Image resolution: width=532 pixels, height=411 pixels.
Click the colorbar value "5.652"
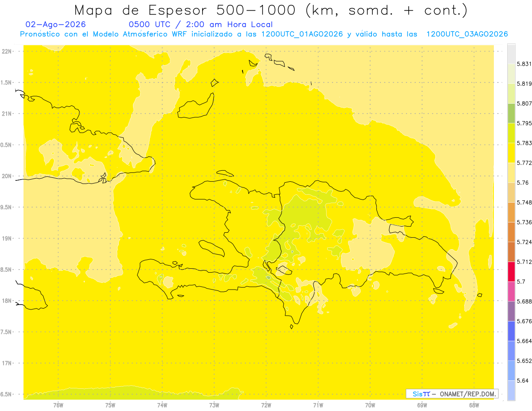524,361
